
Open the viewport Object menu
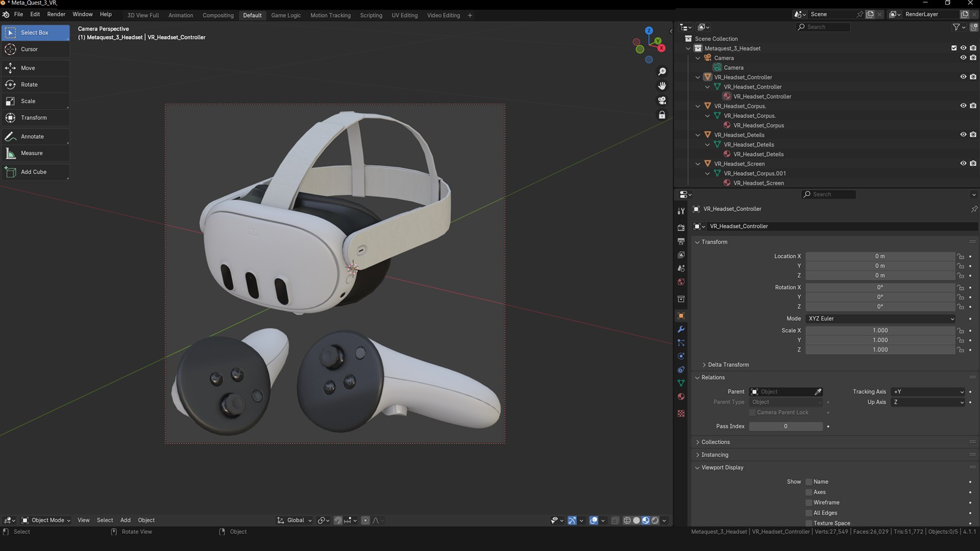pyautogui.click(x=146, y=520)
